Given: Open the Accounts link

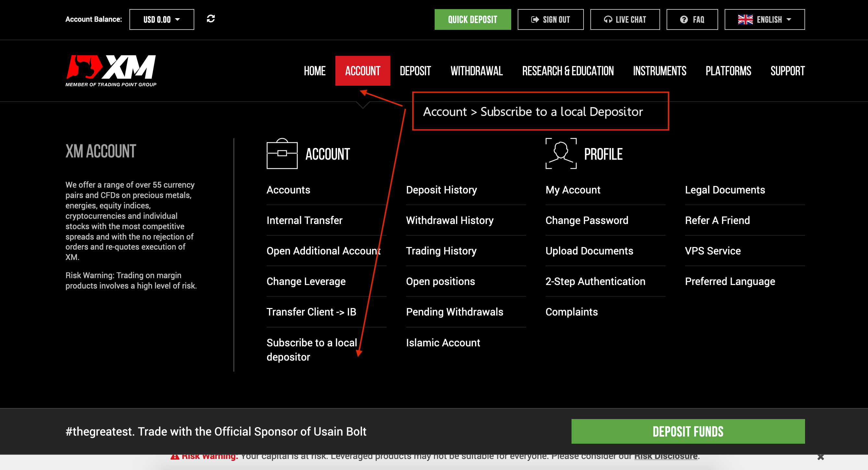Looking at the screenshot, I should 288,190.
